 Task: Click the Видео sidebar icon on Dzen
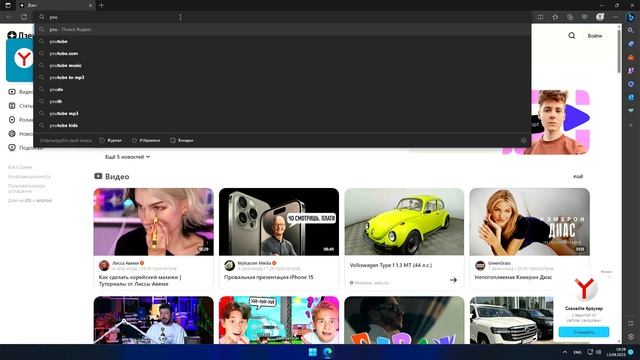pyautogui.click(x=12, y=92)
